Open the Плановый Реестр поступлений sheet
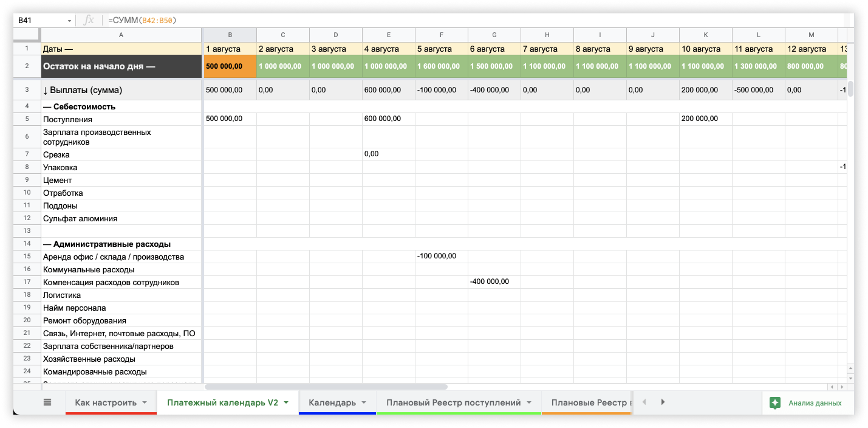868x428 pixels. 453,402
